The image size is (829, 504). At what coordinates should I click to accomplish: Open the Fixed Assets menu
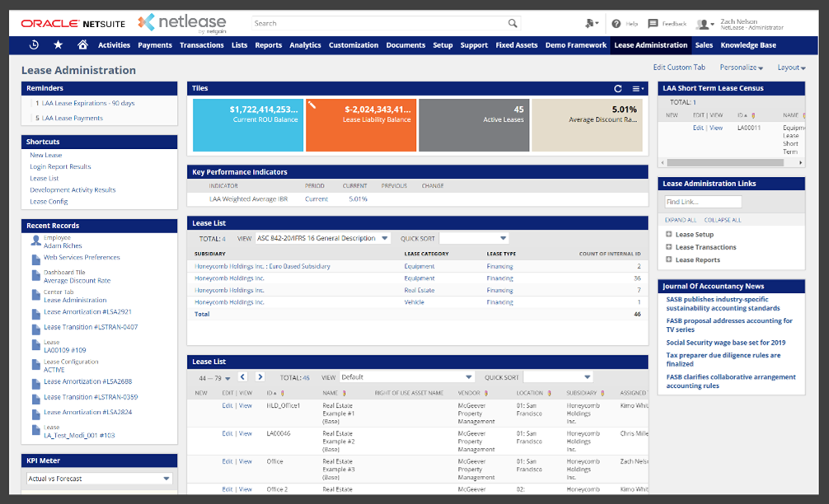pos(517,45)
